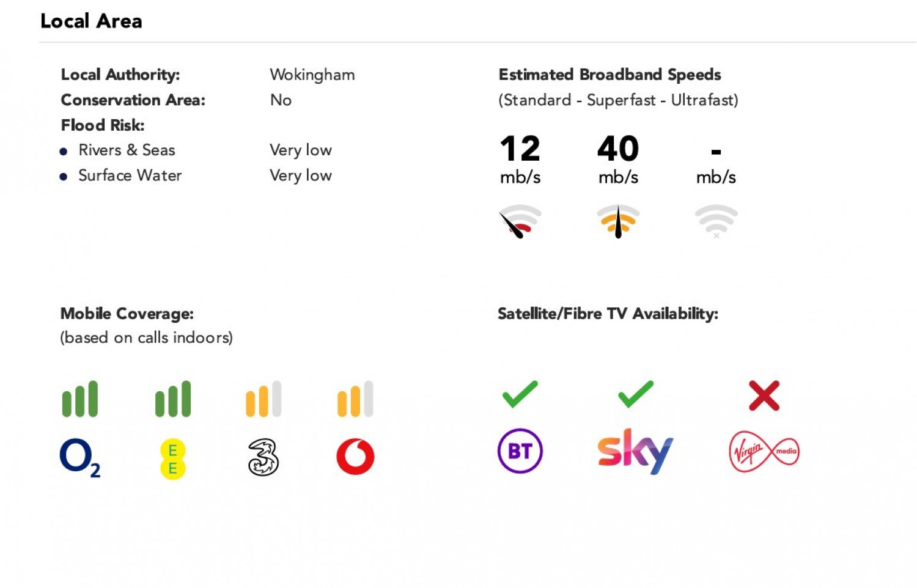Click the Vodafone network logo

(355, 457)
